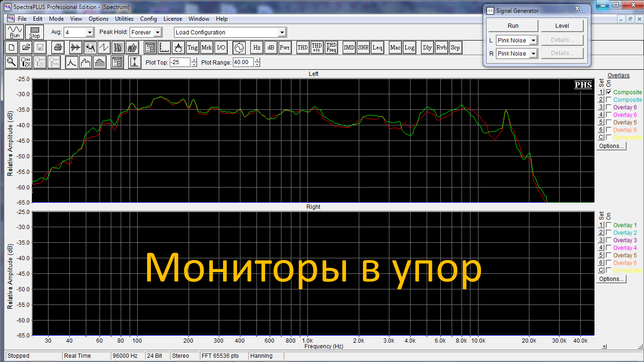Click the Mrk markers toolbar button
644x362 pixels.
click(x=207, y=48)
